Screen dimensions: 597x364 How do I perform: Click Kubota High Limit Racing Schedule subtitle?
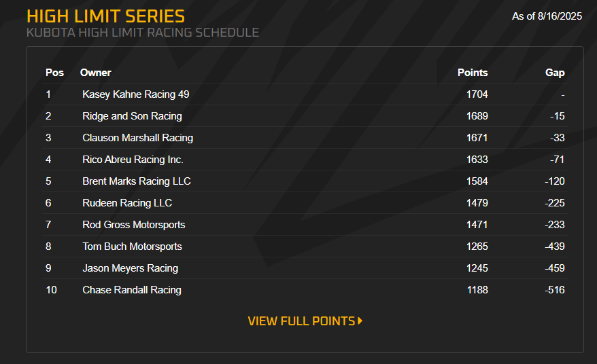(143, 33)
